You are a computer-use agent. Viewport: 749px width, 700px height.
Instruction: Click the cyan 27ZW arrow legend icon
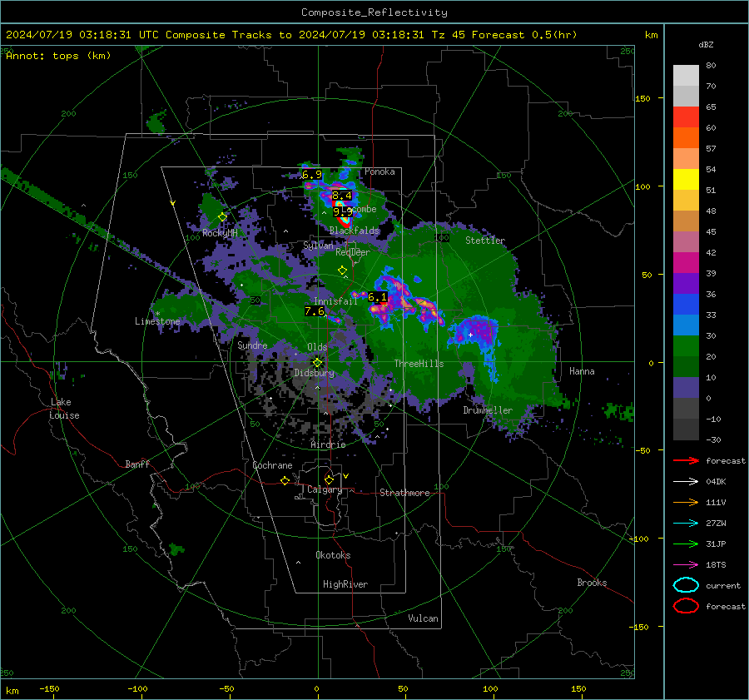click(x=686, y=524)
